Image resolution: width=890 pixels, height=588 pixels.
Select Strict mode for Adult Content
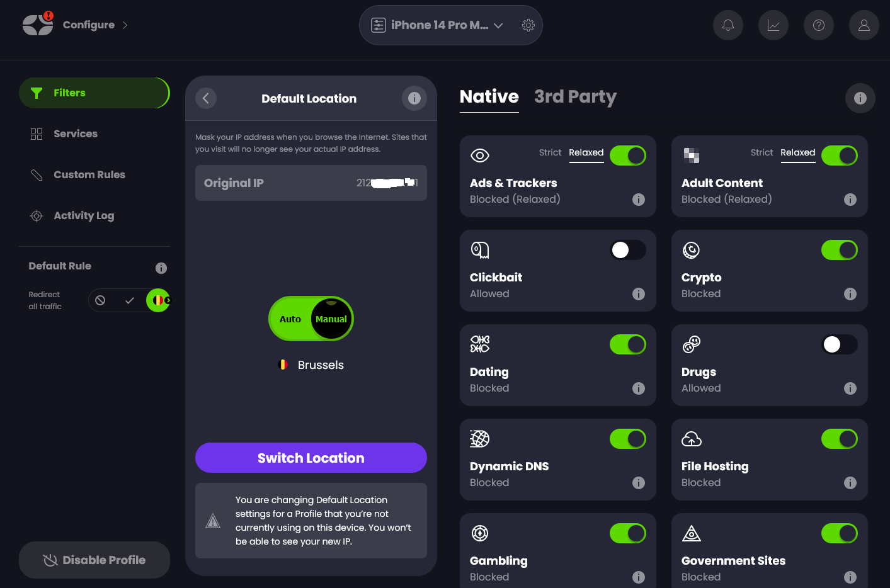[762, 152]
